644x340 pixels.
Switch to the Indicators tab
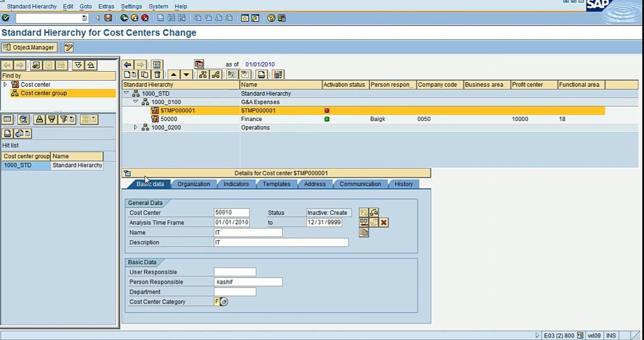coord(236,184)
